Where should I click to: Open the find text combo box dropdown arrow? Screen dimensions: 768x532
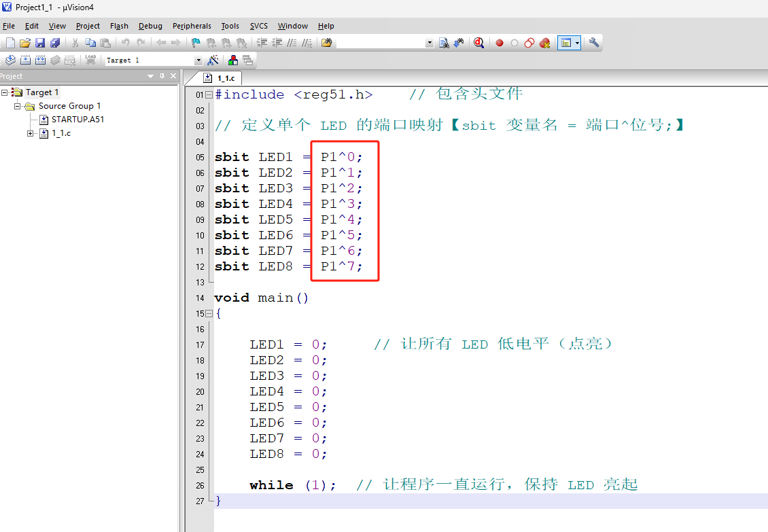[430, 43]
